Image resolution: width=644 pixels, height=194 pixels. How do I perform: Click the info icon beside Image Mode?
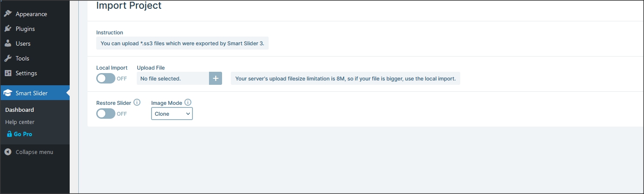coord(188,103)
